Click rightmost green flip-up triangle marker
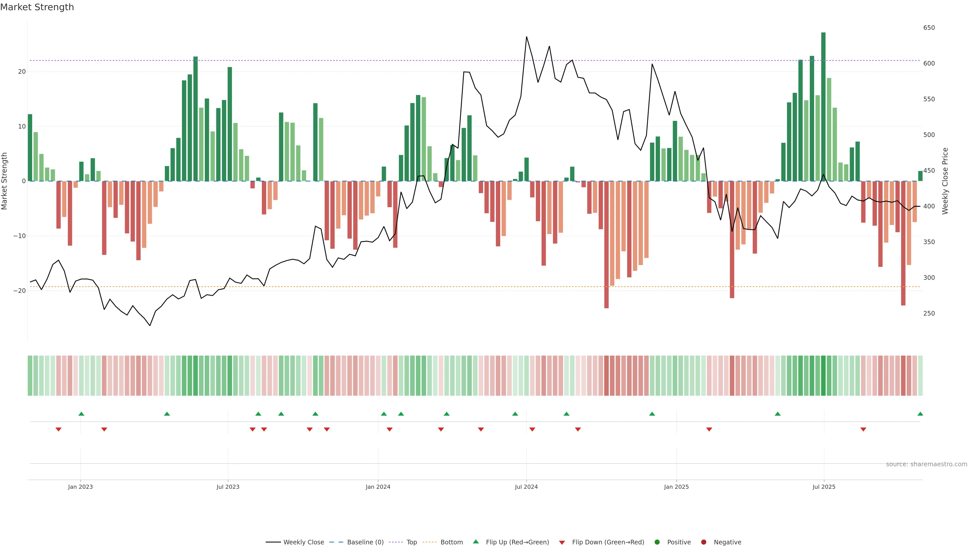The width and height of the screenshot is (980, 551). [x=920, y=414]
